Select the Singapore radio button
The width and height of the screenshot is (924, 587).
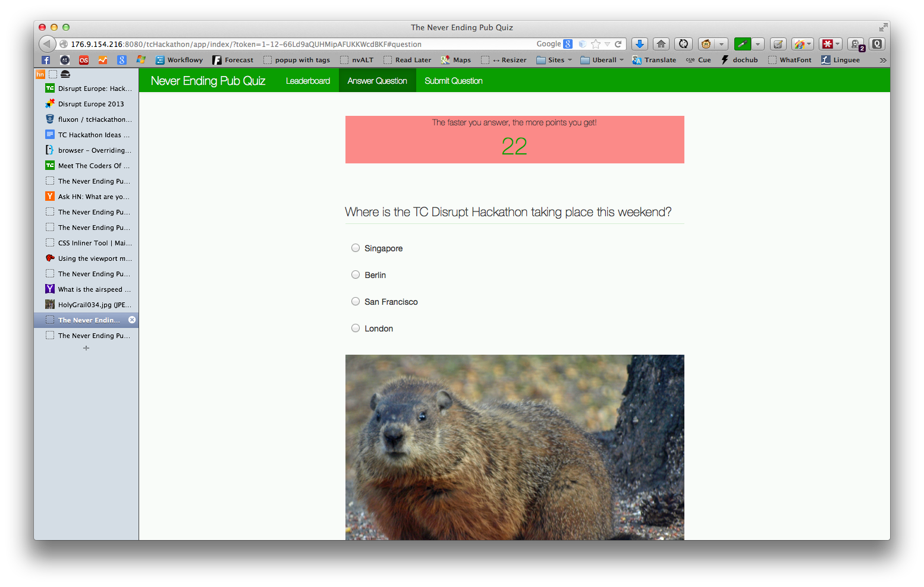tap(355, 248)
